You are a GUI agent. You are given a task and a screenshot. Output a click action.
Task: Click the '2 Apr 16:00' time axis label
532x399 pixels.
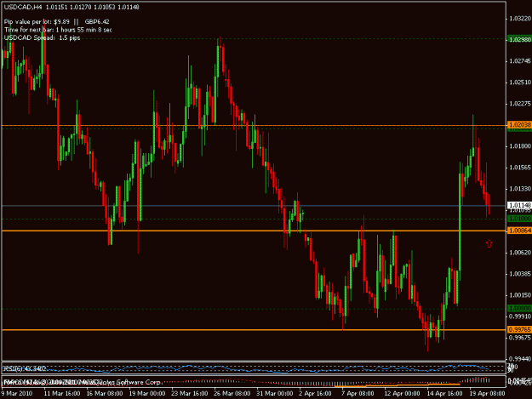(315, 394)
